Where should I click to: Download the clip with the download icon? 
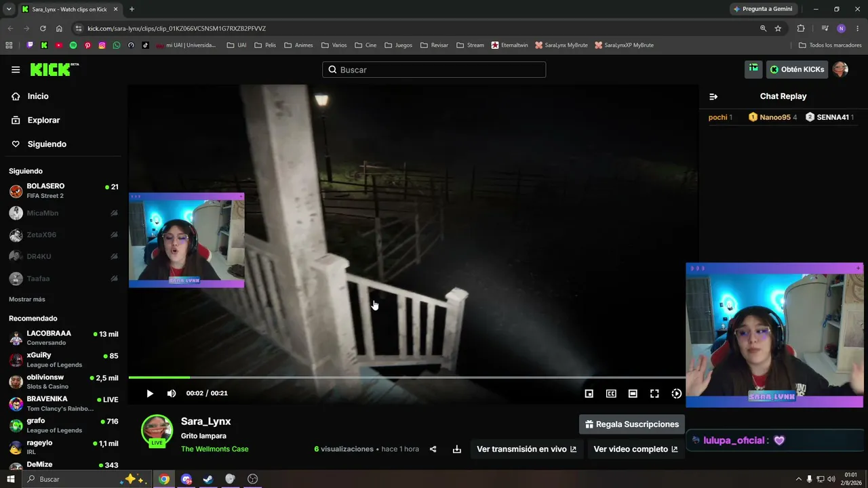tap(457, 449)
